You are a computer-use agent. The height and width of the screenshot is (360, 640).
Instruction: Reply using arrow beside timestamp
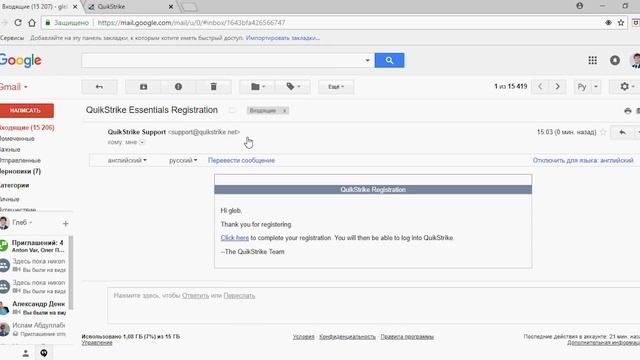[x=622, y=132]
